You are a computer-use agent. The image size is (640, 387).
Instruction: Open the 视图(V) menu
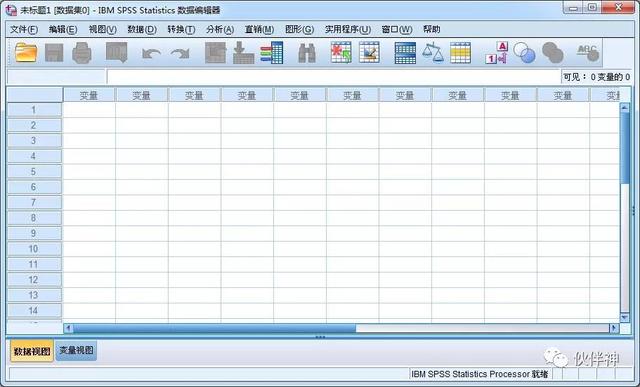(103, 29)
